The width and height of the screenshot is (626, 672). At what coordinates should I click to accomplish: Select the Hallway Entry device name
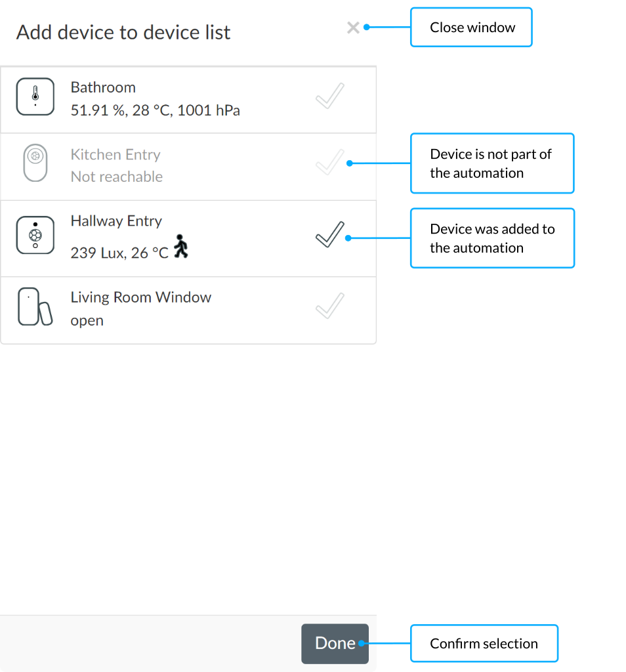point(116,221)
